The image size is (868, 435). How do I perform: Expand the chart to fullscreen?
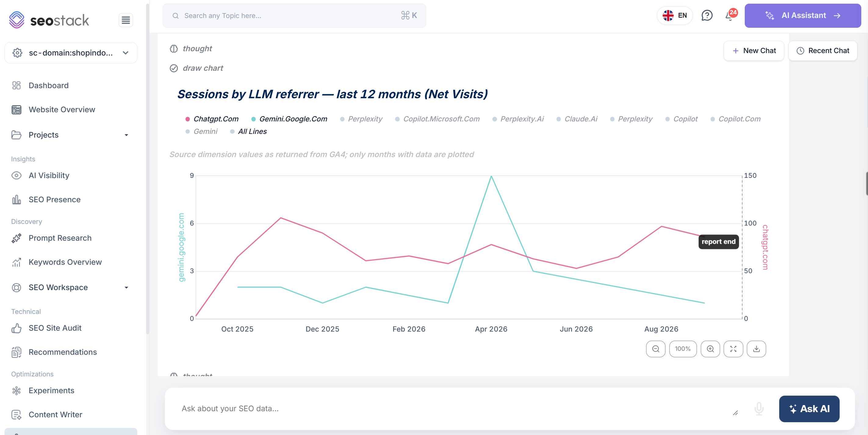(x=733, y=349)
